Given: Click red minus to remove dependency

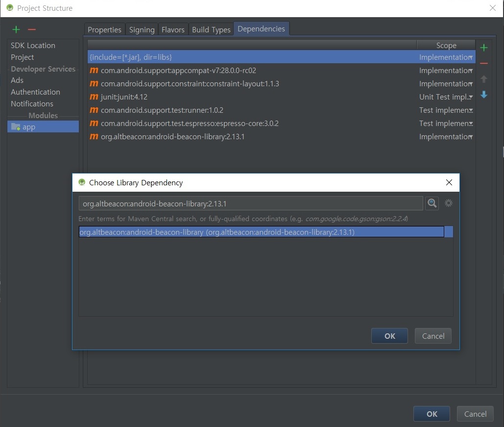Looking at the screenshot, I should [x=484, y=64].
